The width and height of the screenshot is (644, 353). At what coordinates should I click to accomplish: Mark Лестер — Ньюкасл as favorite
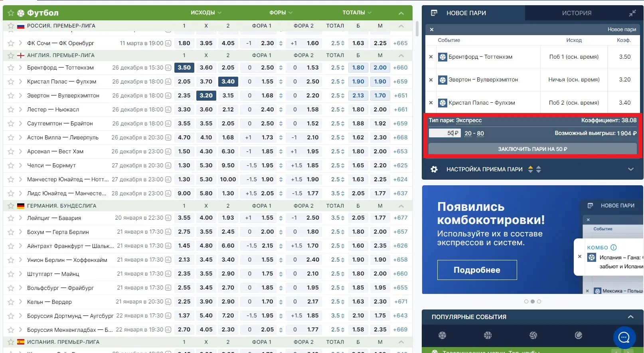pyautogui.click(x=11, y=110)
